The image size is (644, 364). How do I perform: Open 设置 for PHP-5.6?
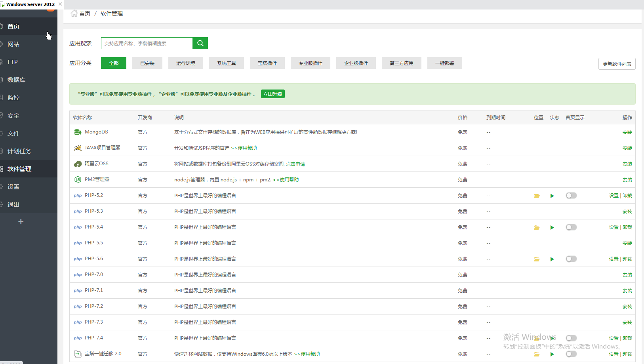(614, 259)
